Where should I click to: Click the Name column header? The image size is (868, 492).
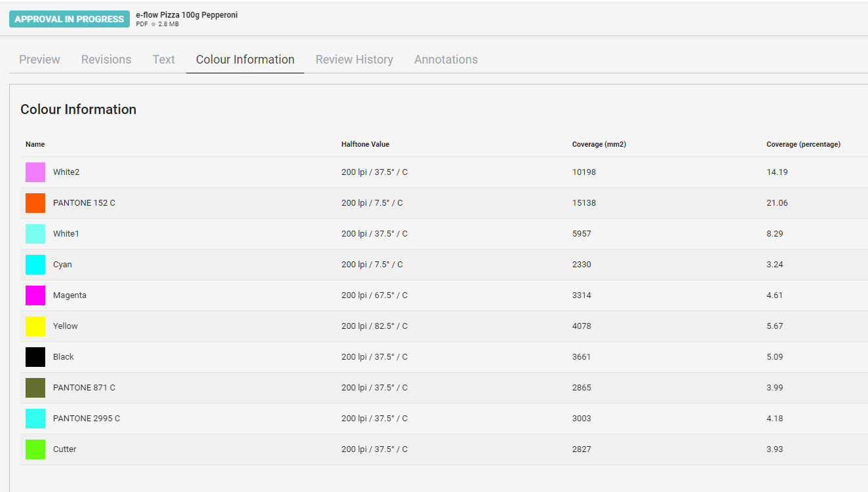(35, 144)
